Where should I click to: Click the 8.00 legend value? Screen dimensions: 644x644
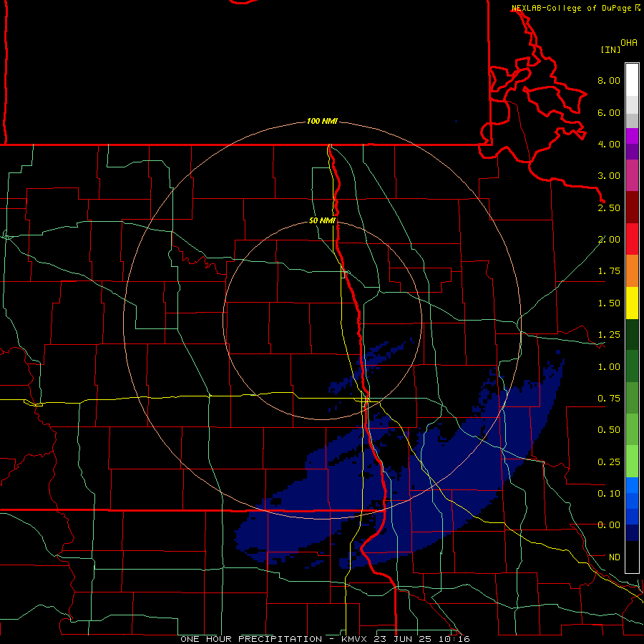[609, 80]
